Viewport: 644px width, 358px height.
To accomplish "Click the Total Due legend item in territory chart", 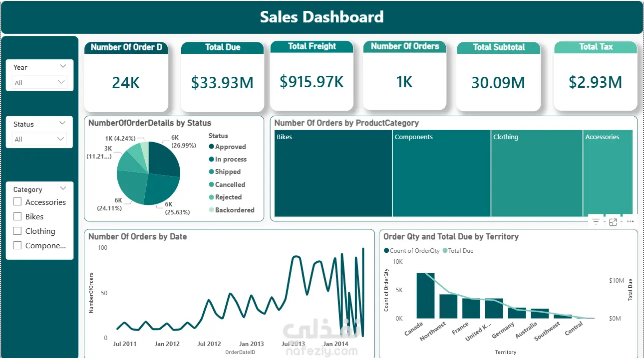I will pyautogui.click(x=458, y=251).
